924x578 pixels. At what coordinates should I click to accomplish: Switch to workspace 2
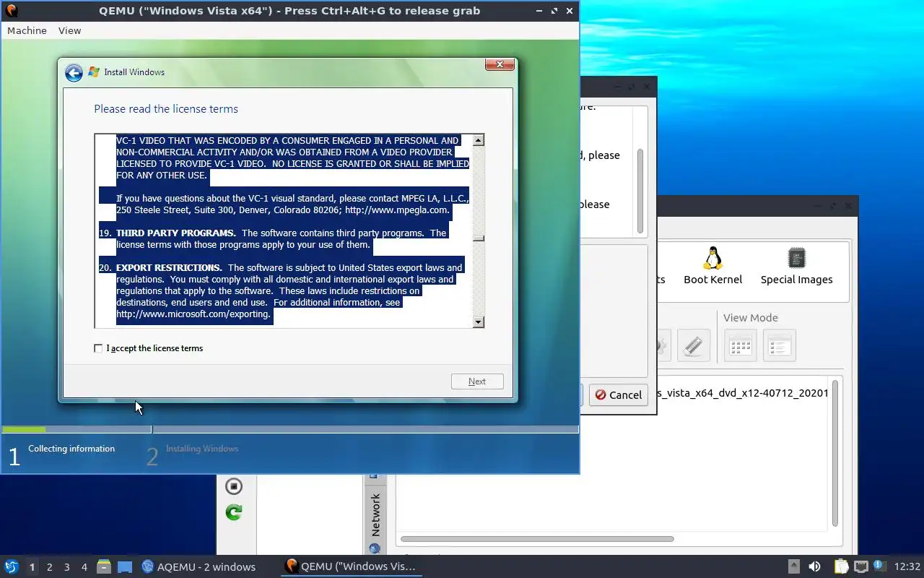click(49, 567)
